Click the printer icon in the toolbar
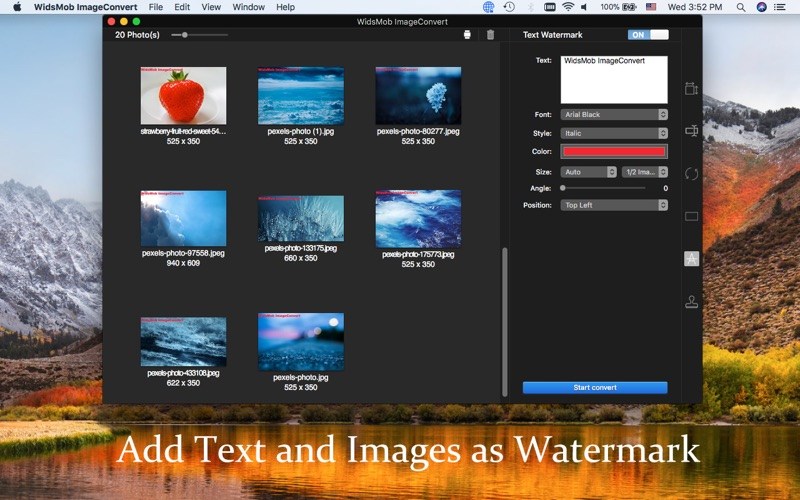The image size is (800, 500). tap(467, 35)
